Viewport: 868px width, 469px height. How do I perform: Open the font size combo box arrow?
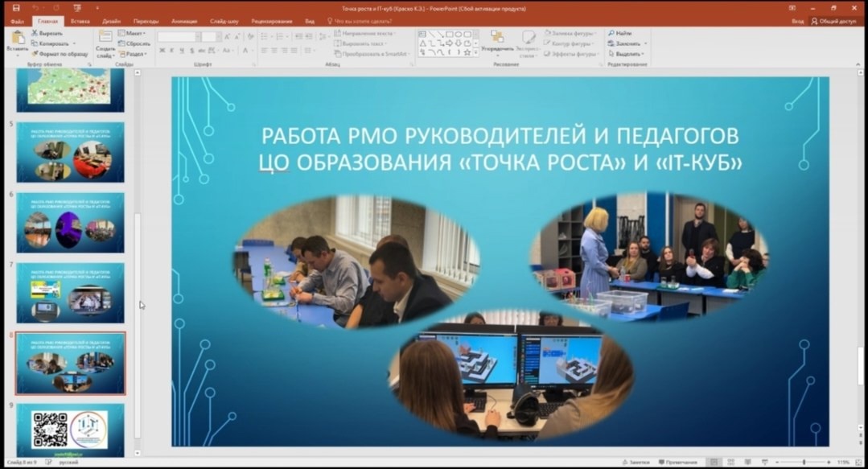tap(220, 36)
